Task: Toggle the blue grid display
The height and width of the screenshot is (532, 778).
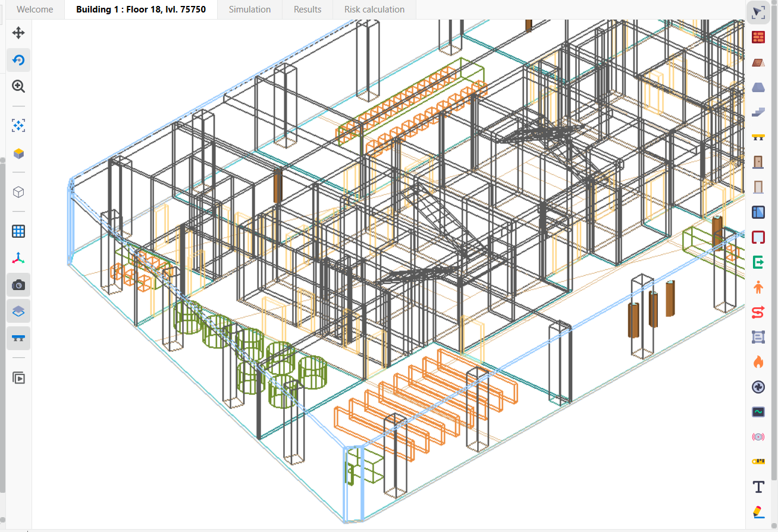Action: point(18,231)
